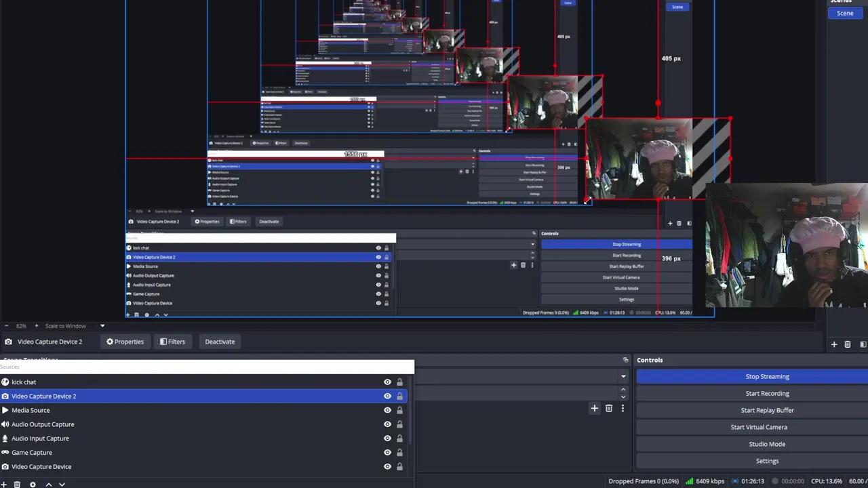Zoom in the preview with the plus icon
Screen dimensions: 868x488
(x=37, y=326)
